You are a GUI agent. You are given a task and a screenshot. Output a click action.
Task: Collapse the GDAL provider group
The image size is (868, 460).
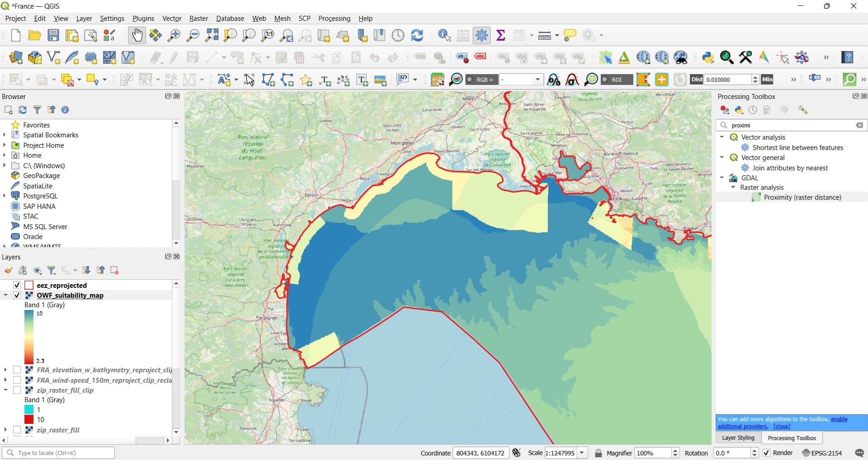722,178
